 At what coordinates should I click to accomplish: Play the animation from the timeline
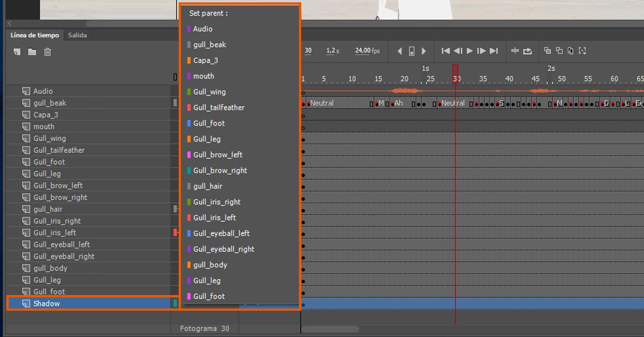coord(470,51)
